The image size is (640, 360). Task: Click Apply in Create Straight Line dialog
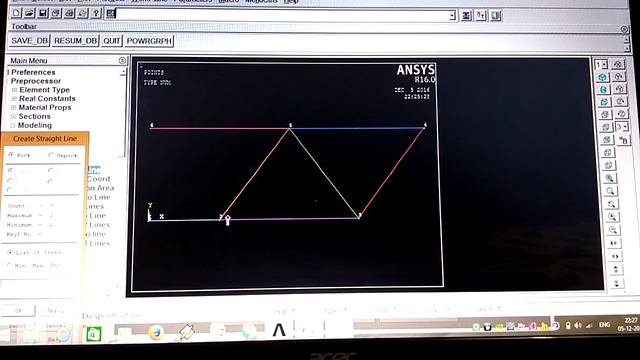point(55,311)
